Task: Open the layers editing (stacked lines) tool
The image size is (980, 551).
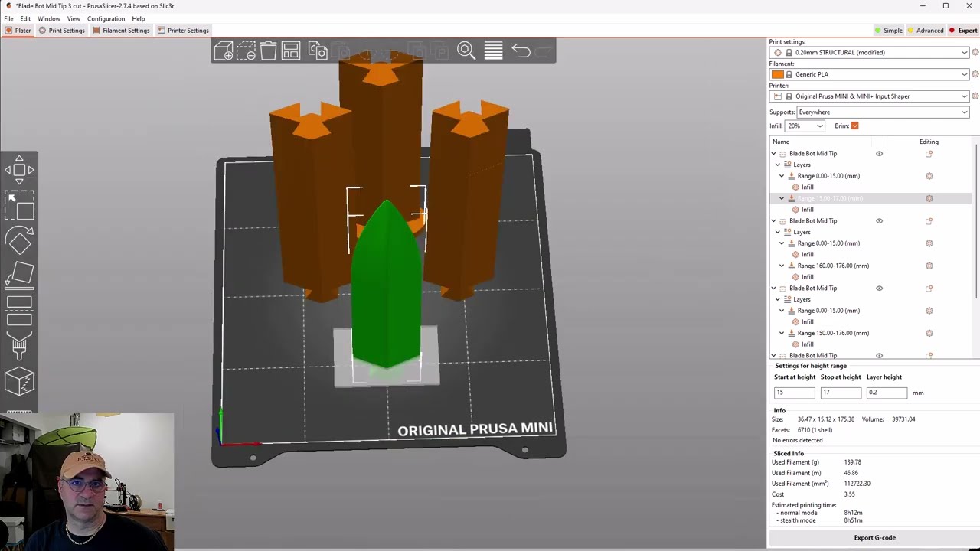Action: click(x=493, y=51)
